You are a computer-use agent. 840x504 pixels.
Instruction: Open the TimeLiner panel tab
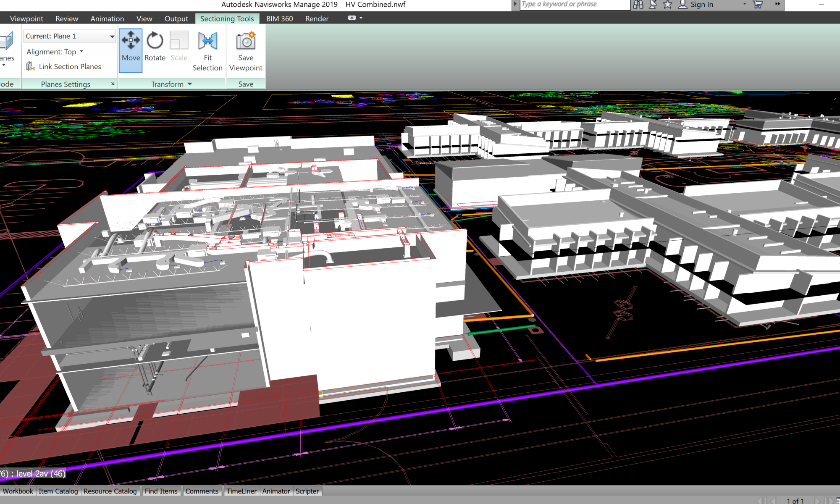241,491
